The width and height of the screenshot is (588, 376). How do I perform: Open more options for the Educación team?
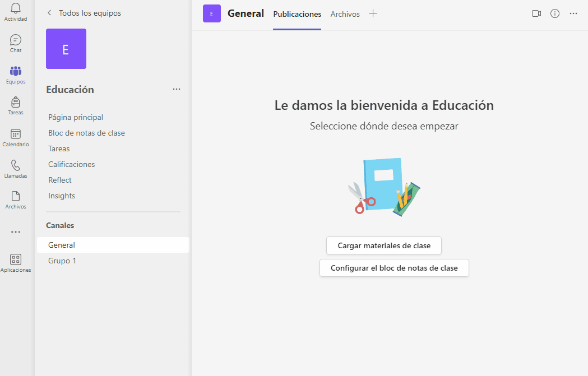tap(177, 89)
